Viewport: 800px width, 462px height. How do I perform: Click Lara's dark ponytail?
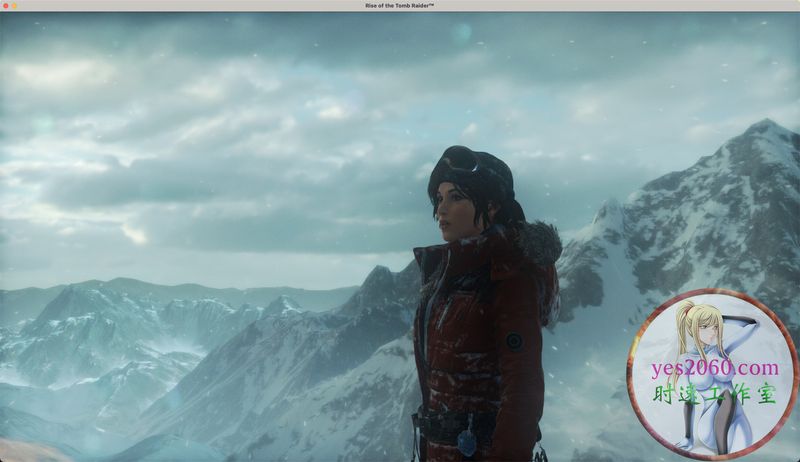[x=512, y=210]
